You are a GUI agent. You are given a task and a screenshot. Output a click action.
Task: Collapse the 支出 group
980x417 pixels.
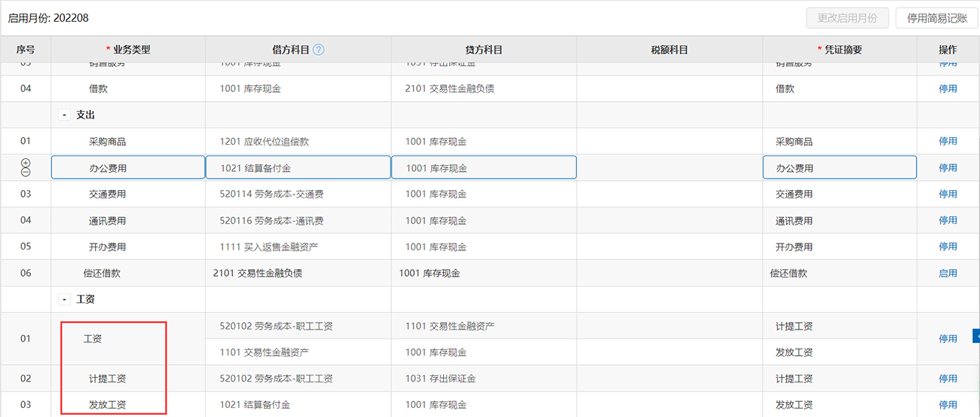click(65, 115)
